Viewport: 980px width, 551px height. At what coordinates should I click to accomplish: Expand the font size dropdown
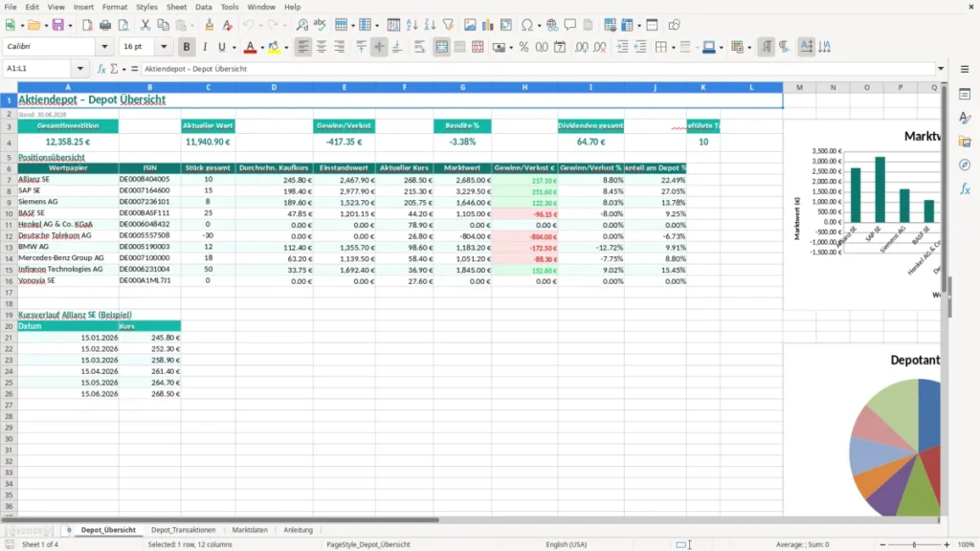coord(164,47)
